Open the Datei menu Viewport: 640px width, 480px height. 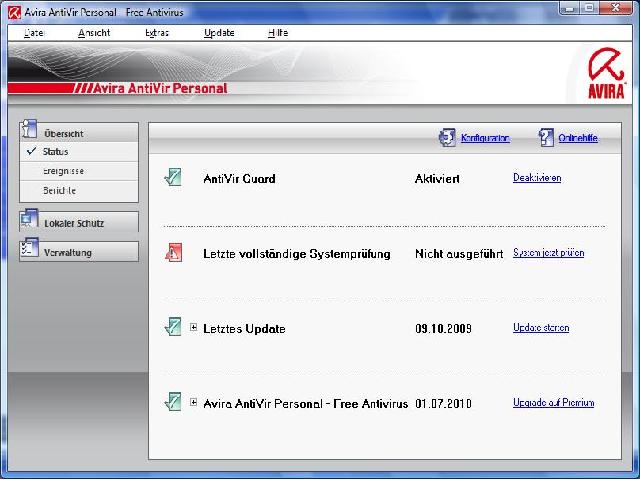point(34,33)
